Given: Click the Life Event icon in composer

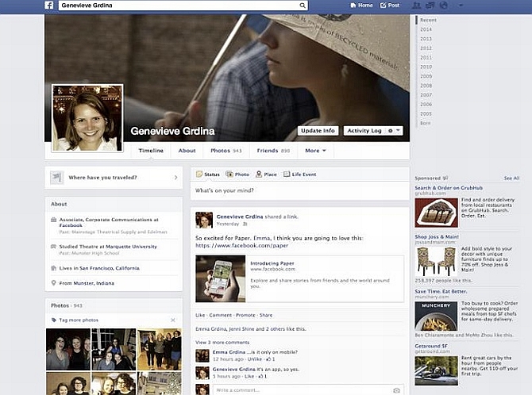Looking at the screenshot, I should 287,174.
